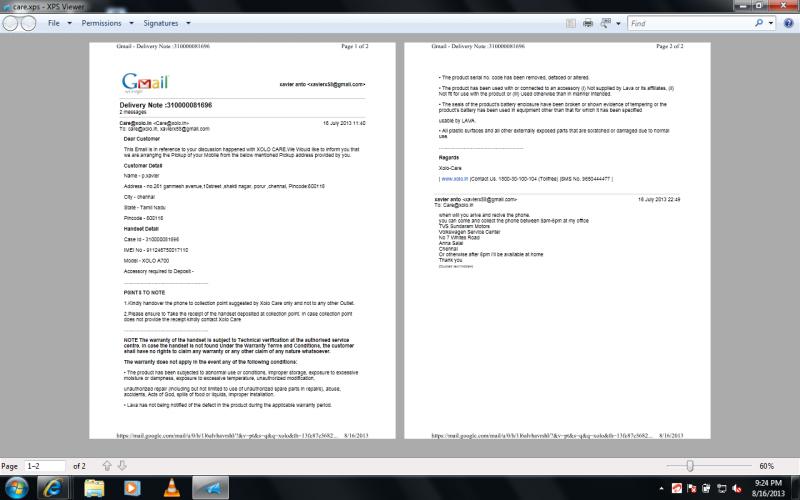Toggle the document outline pane icon

(571, 23)
